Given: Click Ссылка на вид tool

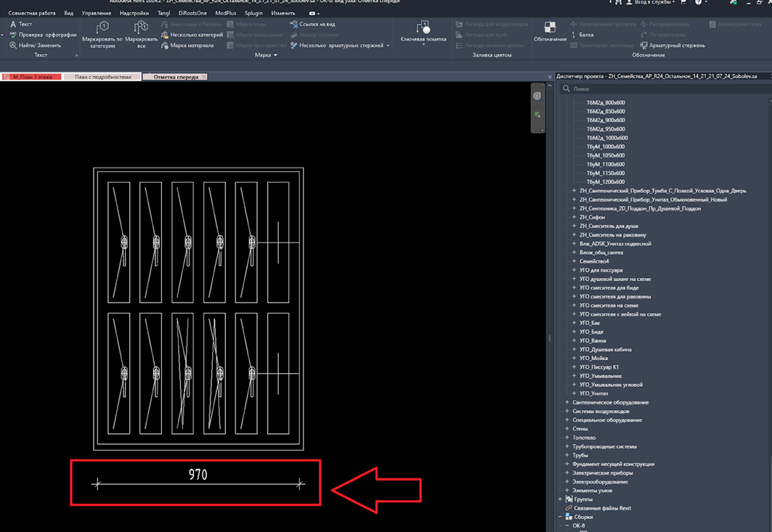Looking at the screenshot, I should pos(312,24).
